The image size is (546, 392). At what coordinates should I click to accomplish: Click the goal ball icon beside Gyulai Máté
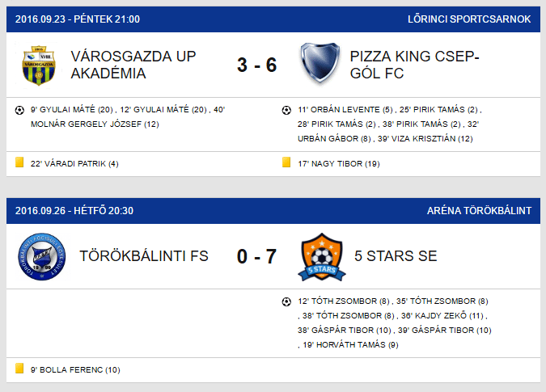coord(19,110)
